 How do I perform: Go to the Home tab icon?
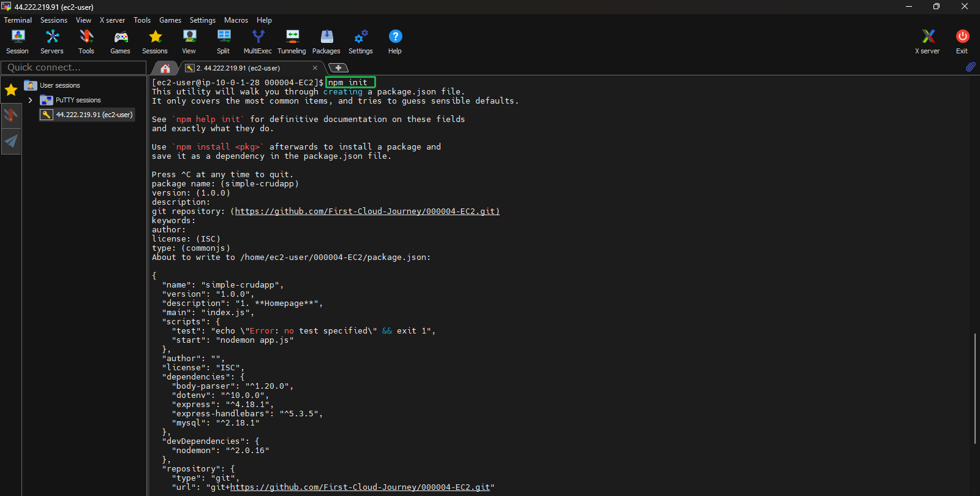[x=165, y=68]
